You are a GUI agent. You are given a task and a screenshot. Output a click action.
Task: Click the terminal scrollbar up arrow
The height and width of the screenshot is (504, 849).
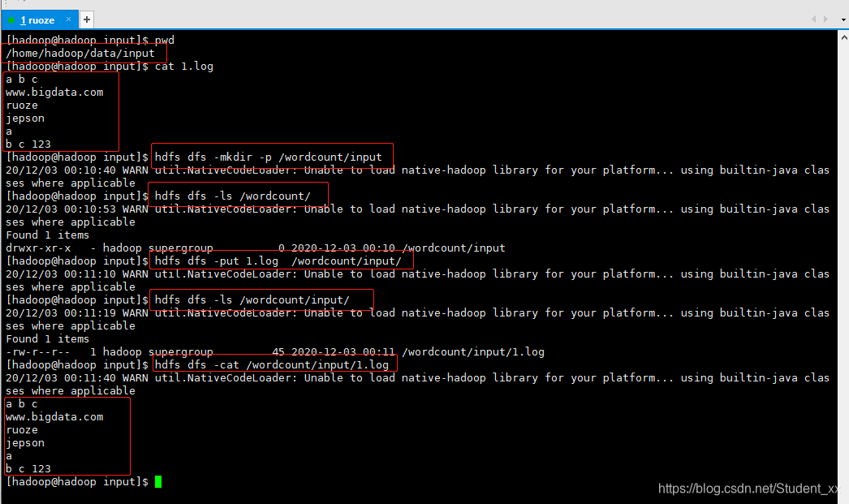tap(844, 37)
